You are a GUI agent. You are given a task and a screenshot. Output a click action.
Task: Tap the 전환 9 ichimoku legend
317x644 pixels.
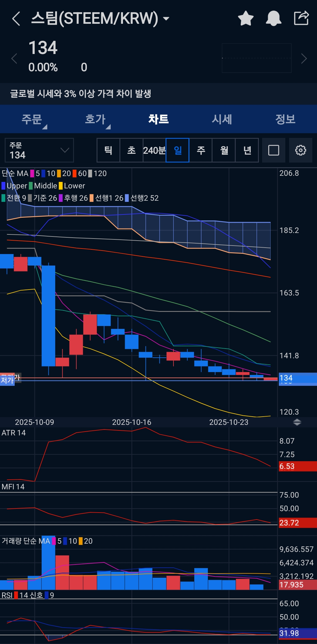14,198
